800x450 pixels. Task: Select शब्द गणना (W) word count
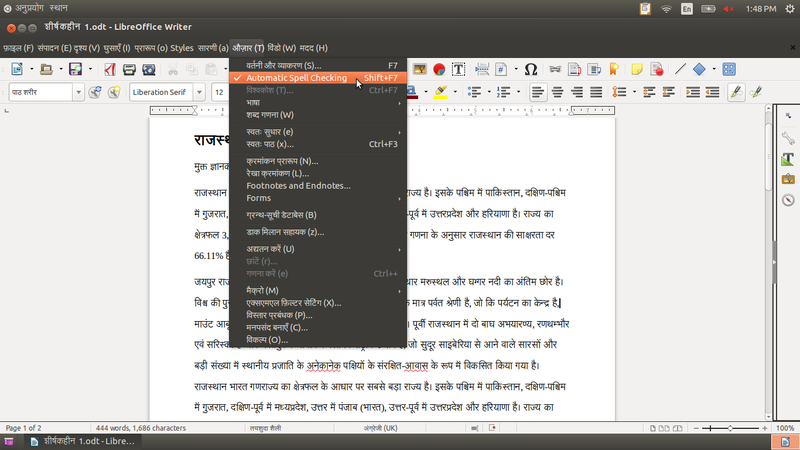(318, 115)
